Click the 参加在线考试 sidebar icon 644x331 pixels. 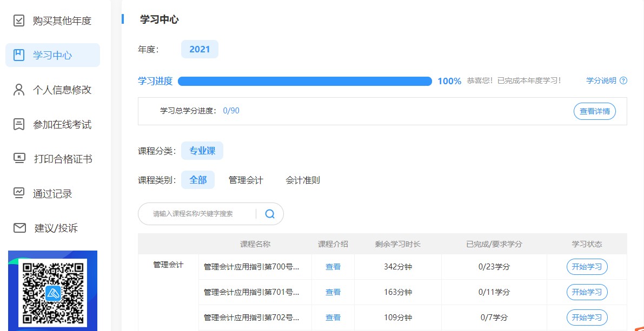coord(19,124)
